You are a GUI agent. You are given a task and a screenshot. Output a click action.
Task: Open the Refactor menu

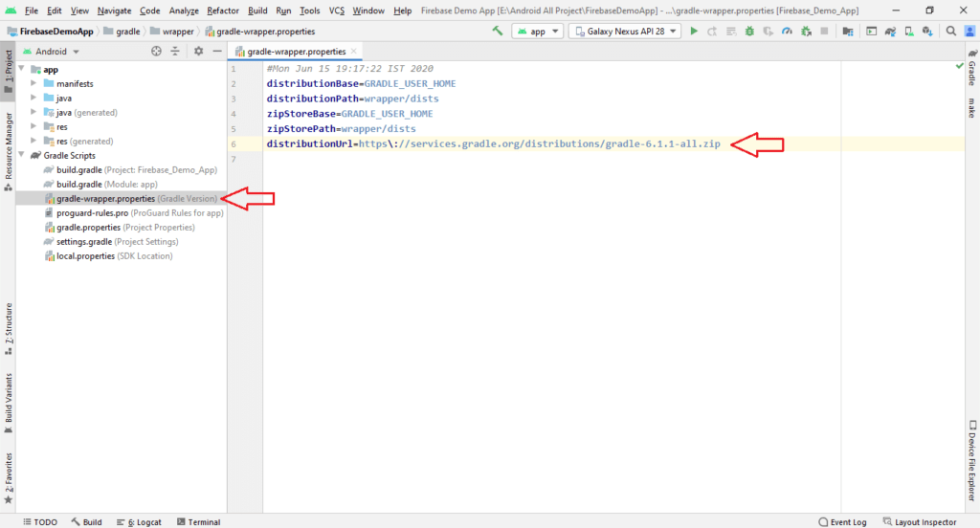tap(222, 11)
